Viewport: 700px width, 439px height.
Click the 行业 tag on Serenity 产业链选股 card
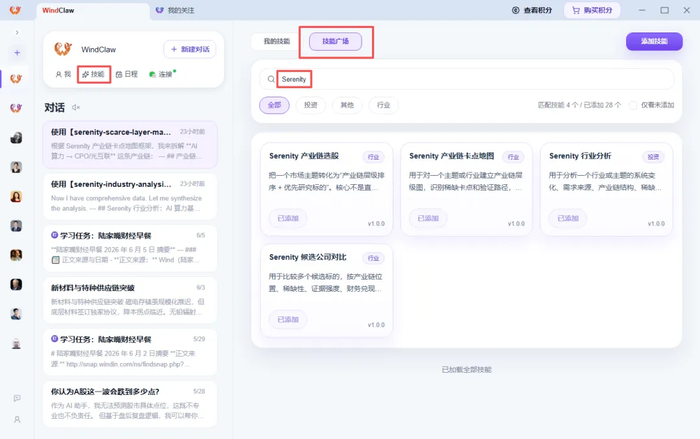[x=373, y=157]
